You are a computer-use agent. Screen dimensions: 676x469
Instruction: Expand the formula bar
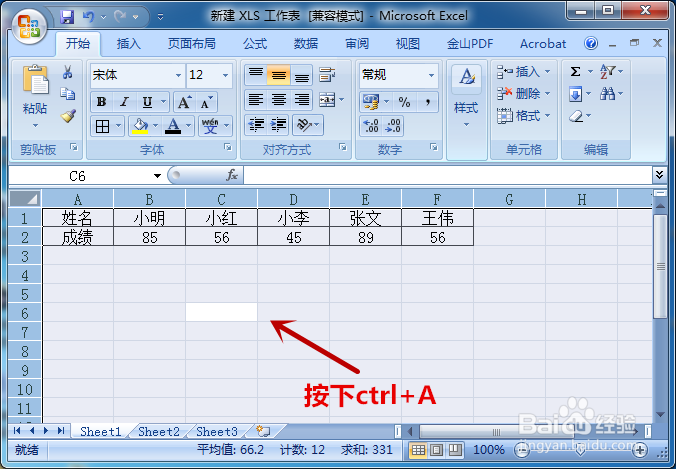[x=659, y=175]
